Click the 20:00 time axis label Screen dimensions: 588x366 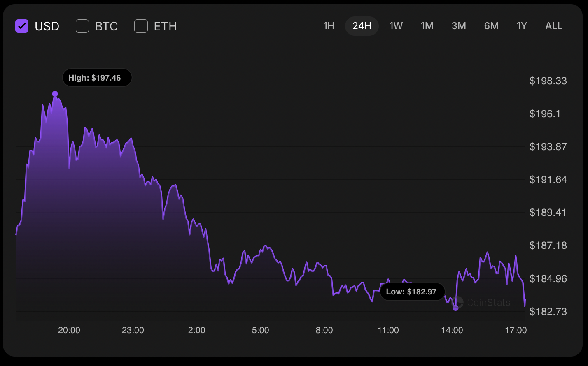(69, 330)
